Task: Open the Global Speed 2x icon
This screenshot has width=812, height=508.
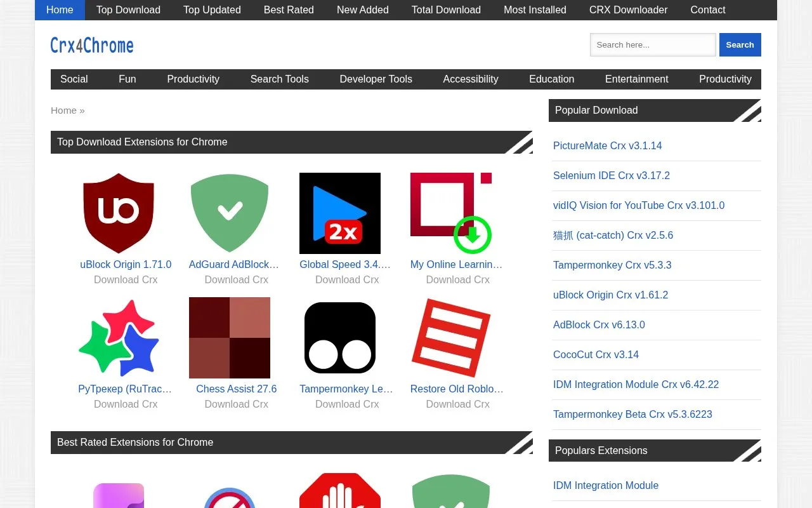Action: pos(340,213)
